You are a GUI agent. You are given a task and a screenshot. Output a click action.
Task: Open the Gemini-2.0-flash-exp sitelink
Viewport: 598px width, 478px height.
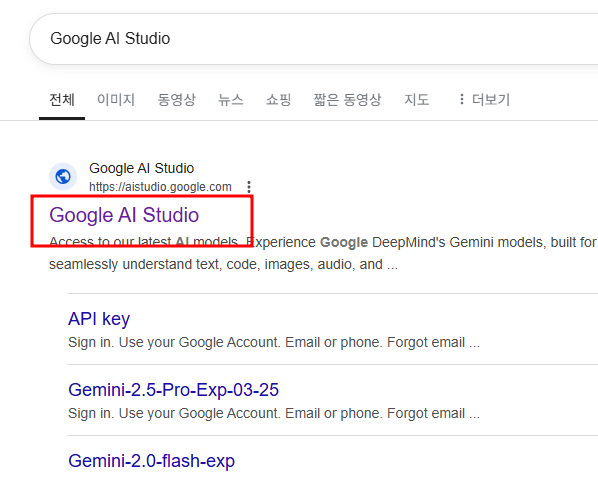tap(151, 461)
